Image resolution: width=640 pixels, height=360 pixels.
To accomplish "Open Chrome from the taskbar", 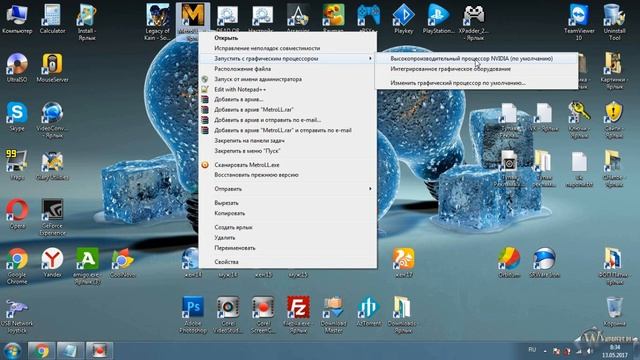I will tap(41, 351).
